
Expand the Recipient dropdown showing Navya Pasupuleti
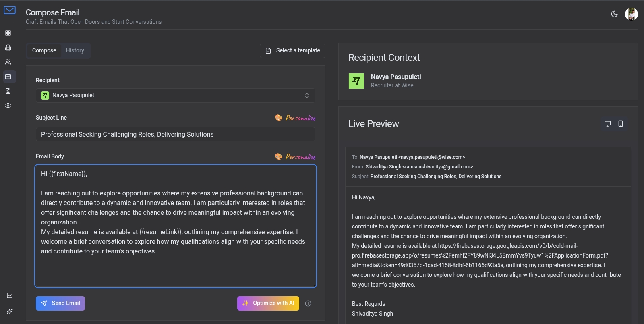pos(175,96)
